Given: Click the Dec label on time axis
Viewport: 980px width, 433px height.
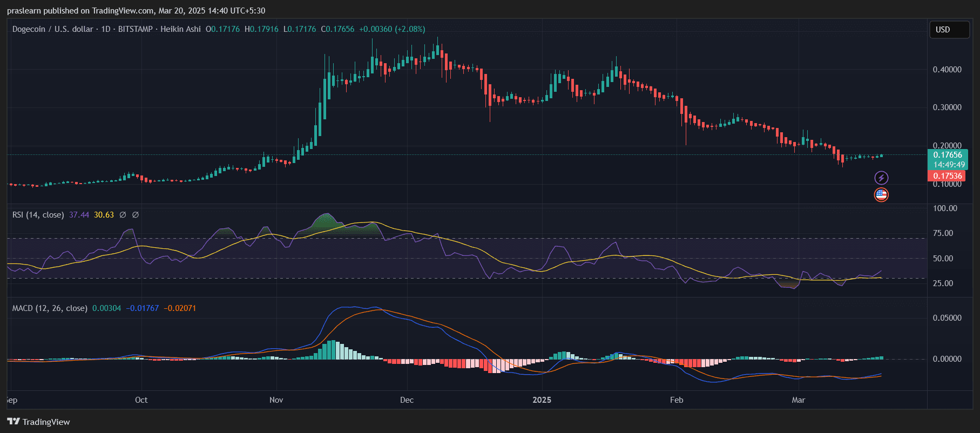Looking at the screenshot, I should click(407, 400).
